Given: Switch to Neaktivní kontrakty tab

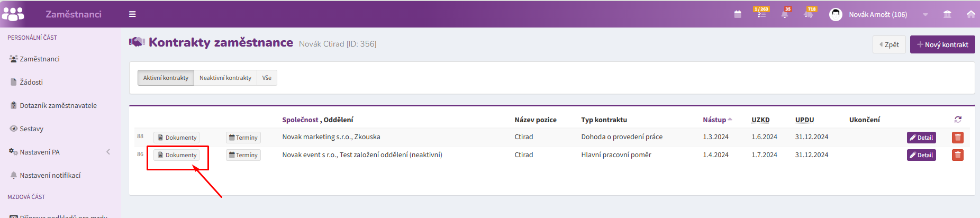Looking at the screenshot, I should [225, 78].
